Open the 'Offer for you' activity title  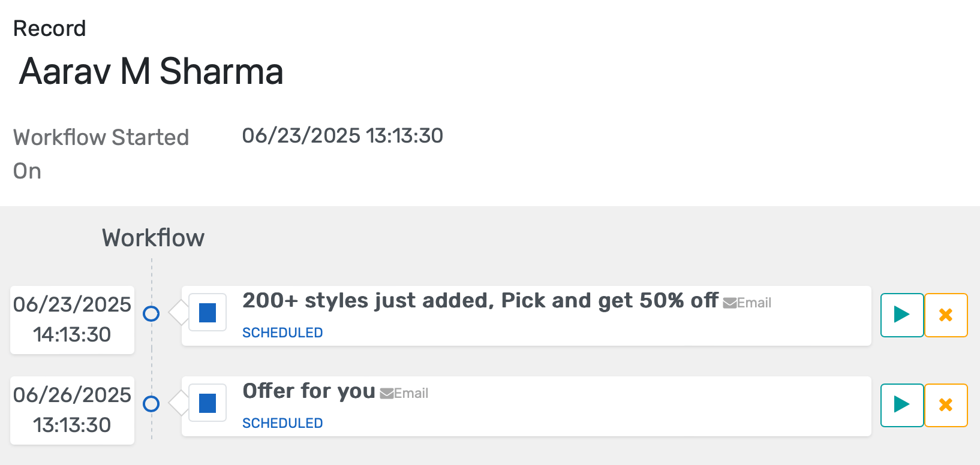coord(308,391)
